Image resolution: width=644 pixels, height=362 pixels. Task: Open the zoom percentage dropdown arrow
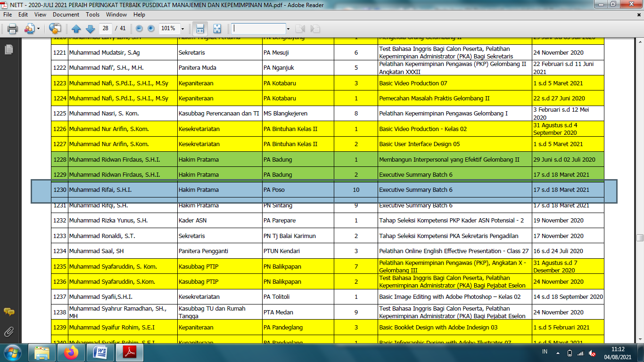coord(182,29)
